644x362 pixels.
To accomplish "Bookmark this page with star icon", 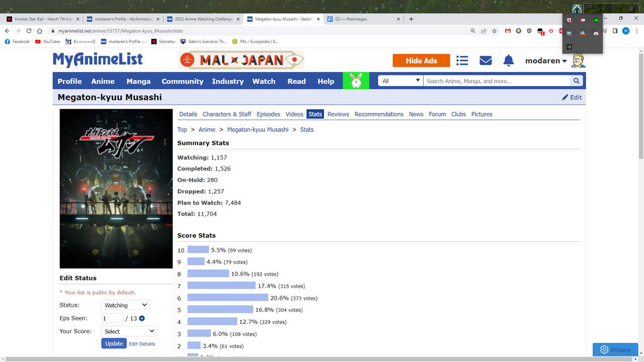I will [495, 31].
